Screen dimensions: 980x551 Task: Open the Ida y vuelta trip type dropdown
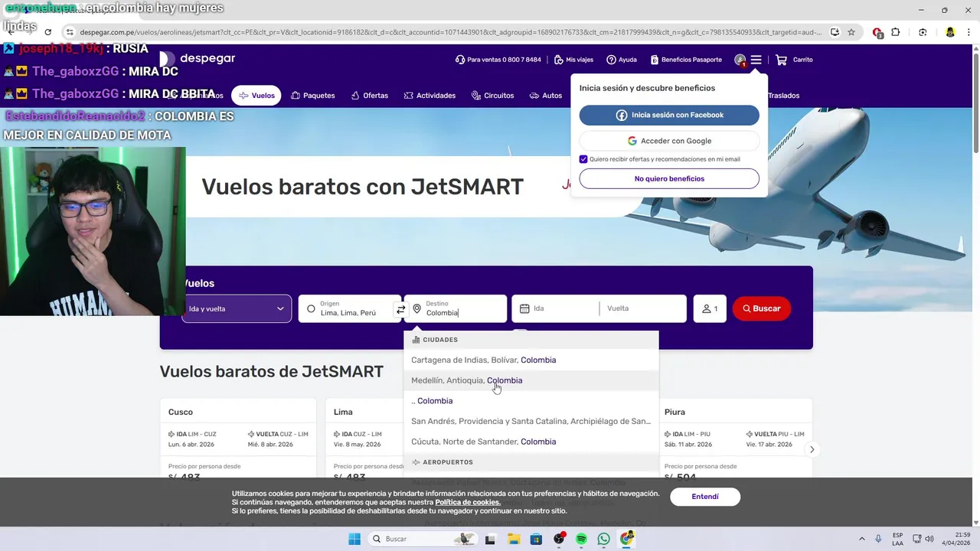coord(237,308)
